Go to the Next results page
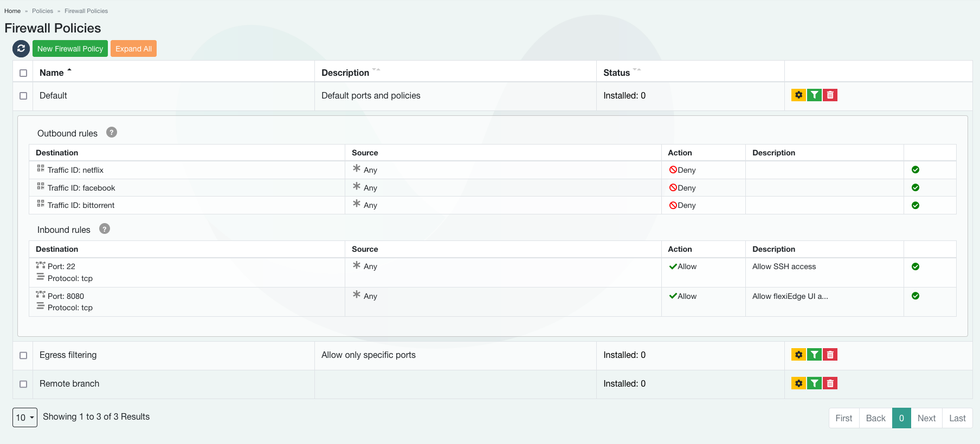This screenshot has width=980, height=444. (x=926, y=418)
